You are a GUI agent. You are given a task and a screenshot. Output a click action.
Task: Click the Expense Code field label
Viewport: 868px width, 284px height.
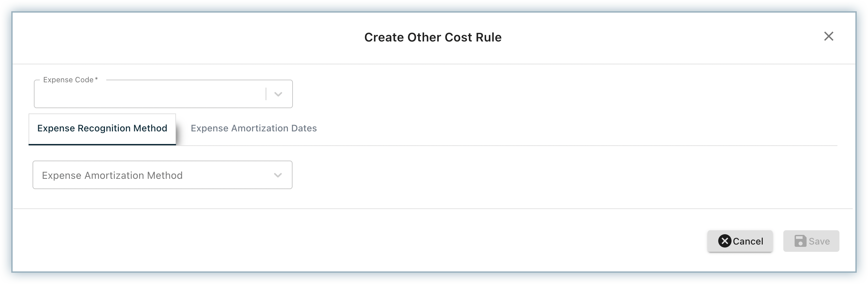click(68, 80)
